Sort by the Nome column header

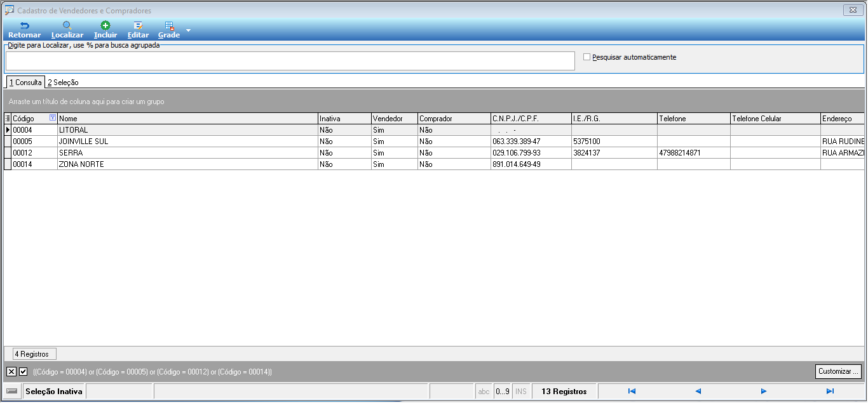click(187, 119)
